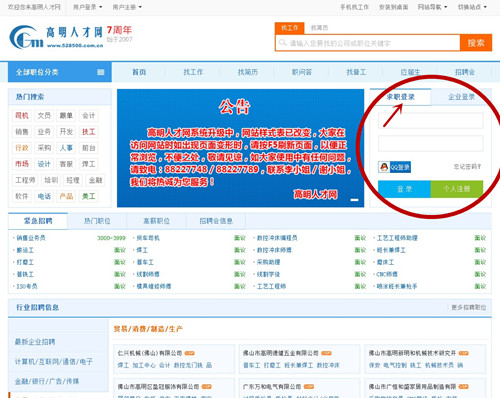Viewport: 500px width, 398px height.
Task: Click hot search tag 会计
Action: coord(89,116)
